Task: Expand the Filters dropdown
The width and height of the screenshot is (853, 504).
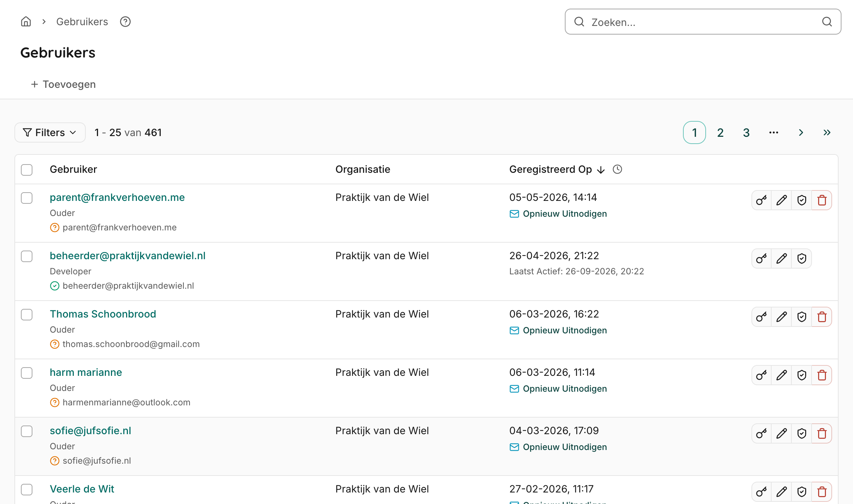Action: (x=50, y=132)
